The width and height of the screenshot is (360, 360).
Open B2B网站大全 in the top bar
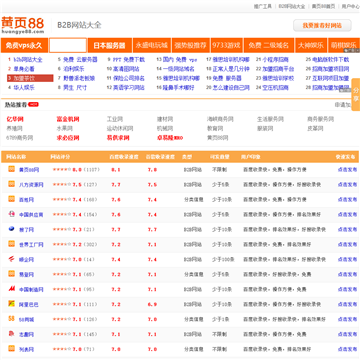(x=292, y=6)
